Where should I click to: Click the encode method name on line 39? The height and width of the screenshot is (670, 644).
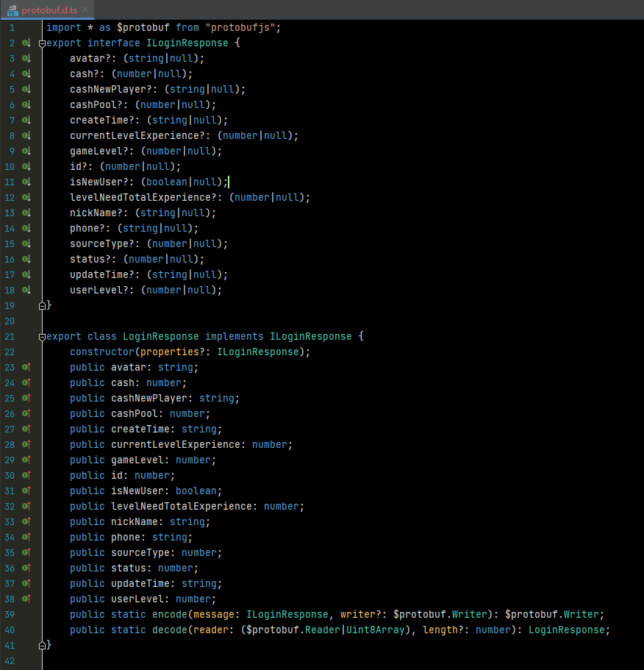point(170,614)
